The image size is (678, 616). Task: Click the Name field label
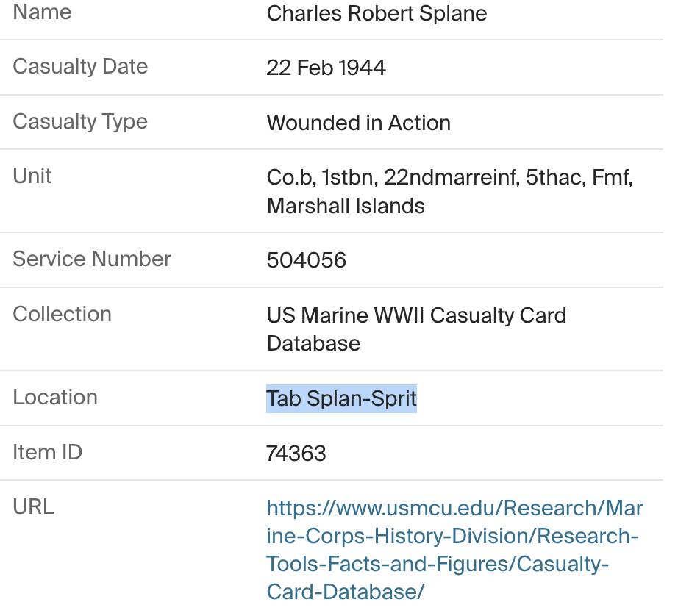[x=42, y=12]
